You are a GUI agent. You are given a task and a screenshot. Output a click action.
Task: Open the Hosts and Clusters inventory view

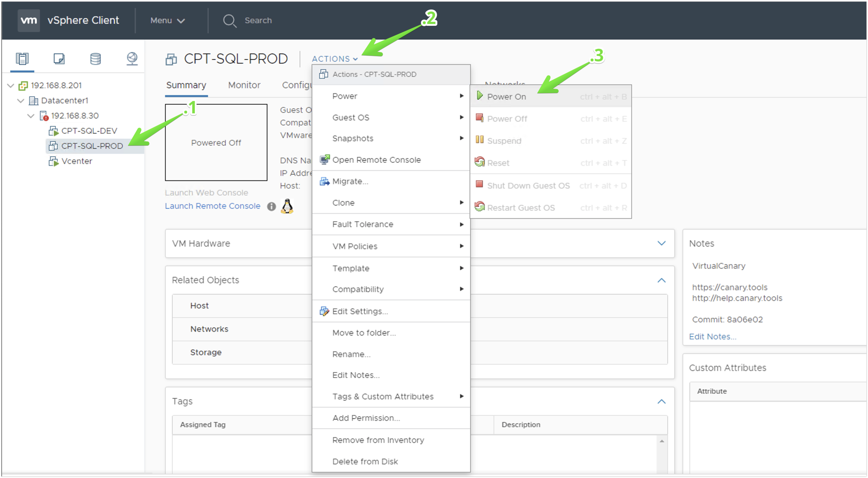22,59
